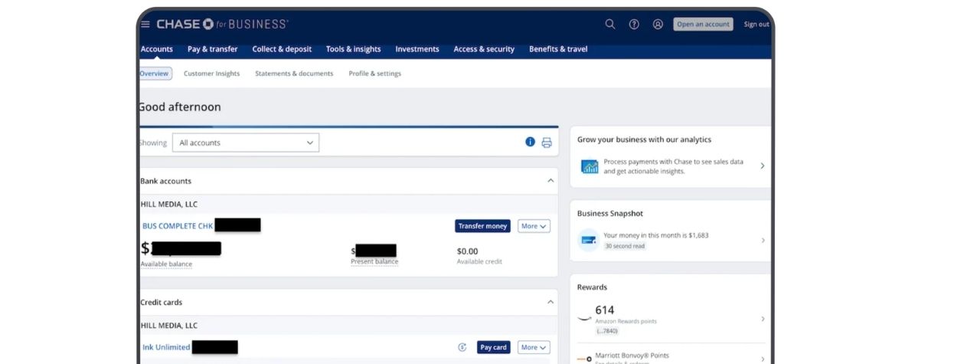
Task: Click the $0.00 available credit value
Action: click(467, 251)
